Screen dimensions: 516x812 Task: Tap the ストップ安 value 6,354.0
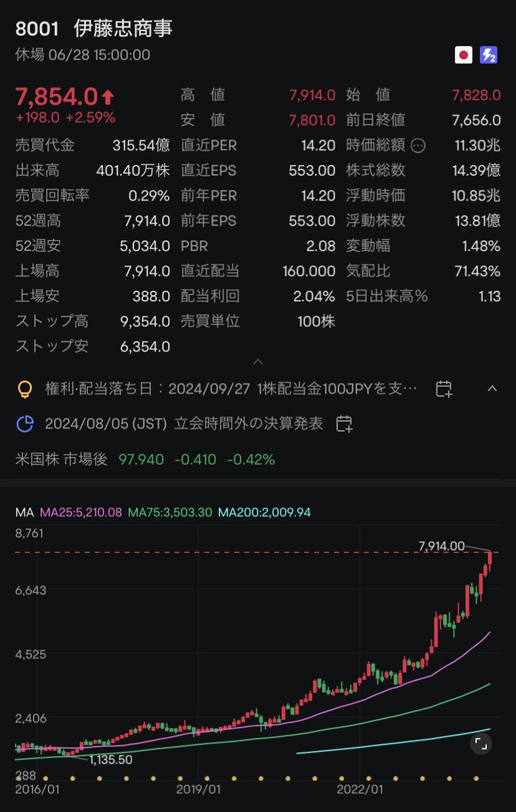[146, 347]
